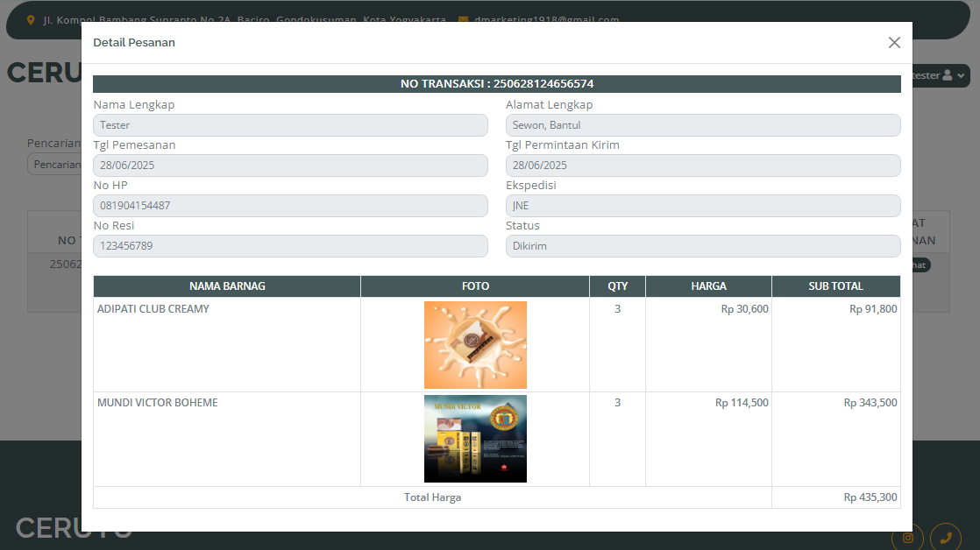Click the envelope icon beside email address
Viewport: 980px width, 550px height.
(463, 19)
